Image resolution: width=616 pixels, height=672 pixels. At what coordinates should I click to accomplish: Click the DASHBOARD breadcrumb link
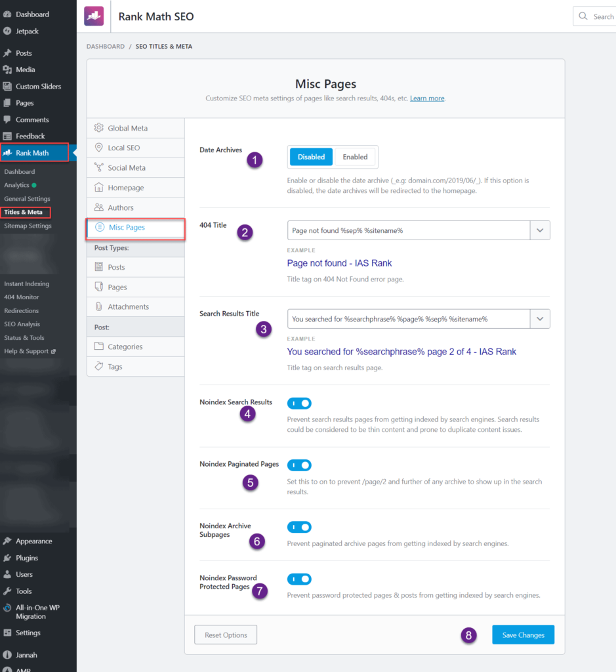coord(106,47)
